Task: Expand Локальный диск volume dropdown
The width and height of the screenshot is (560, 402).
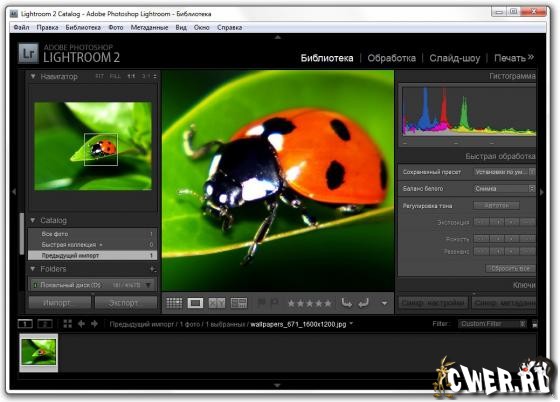Action: point(148,285)
